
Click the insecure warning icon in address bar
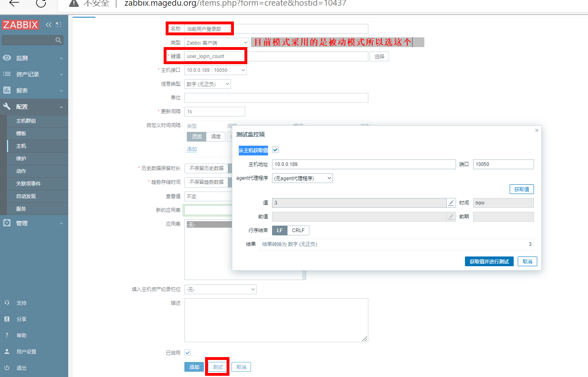click(74, 3)
